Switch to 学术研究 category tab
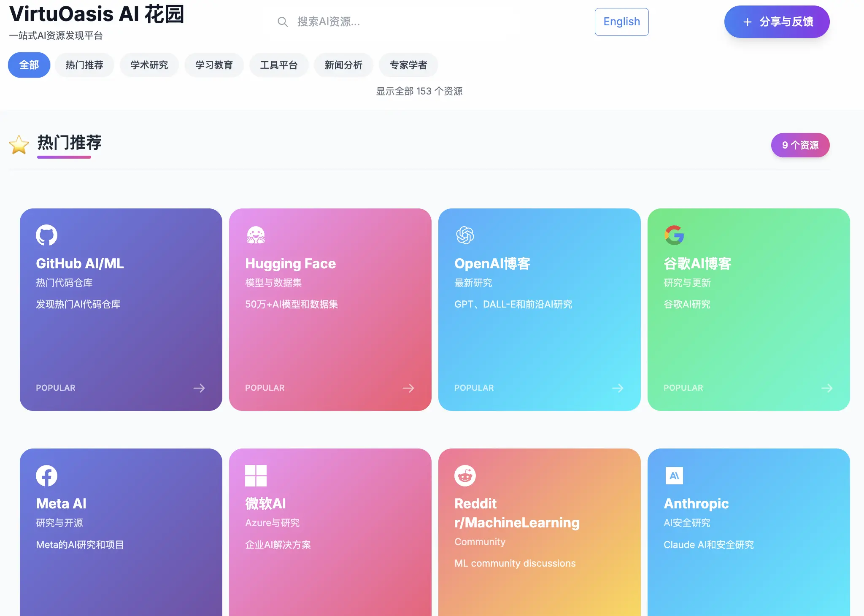The width and height of the screenshot is (864, 616). pyautogui.click(x=149, y=65)
